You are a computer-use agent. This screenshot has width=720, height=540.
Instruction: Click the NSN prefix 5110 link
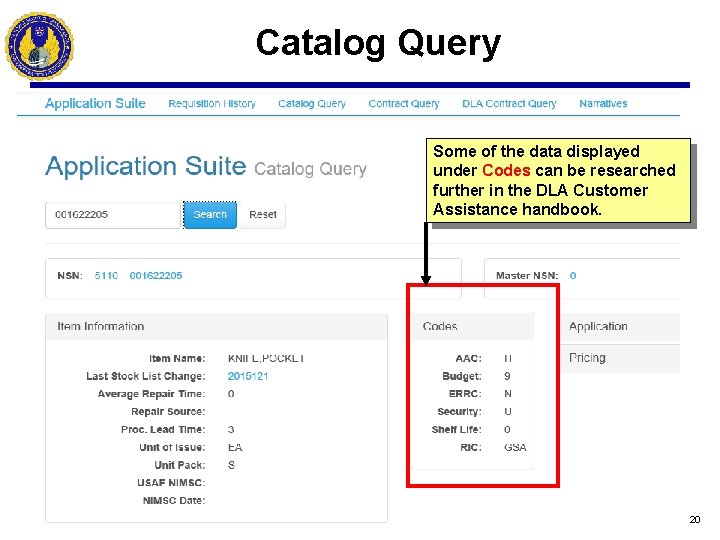pos(106,276)
